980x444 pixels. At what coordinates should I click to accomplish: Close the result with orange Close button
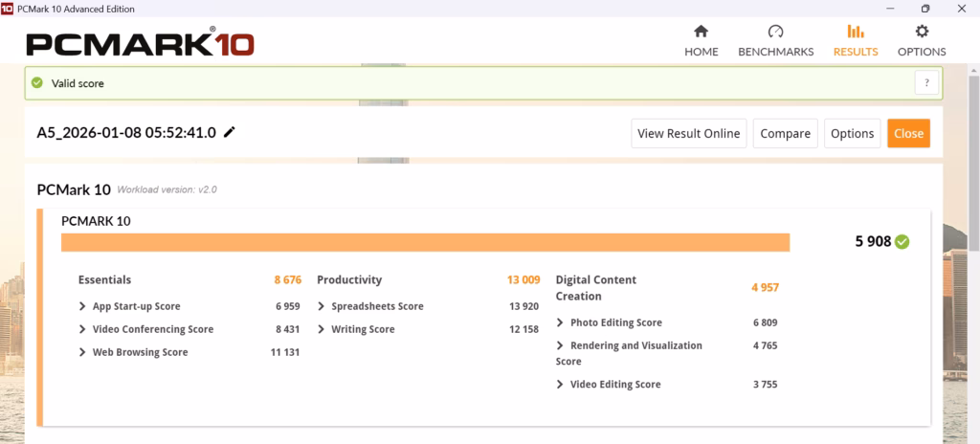(x=907, y=134)
